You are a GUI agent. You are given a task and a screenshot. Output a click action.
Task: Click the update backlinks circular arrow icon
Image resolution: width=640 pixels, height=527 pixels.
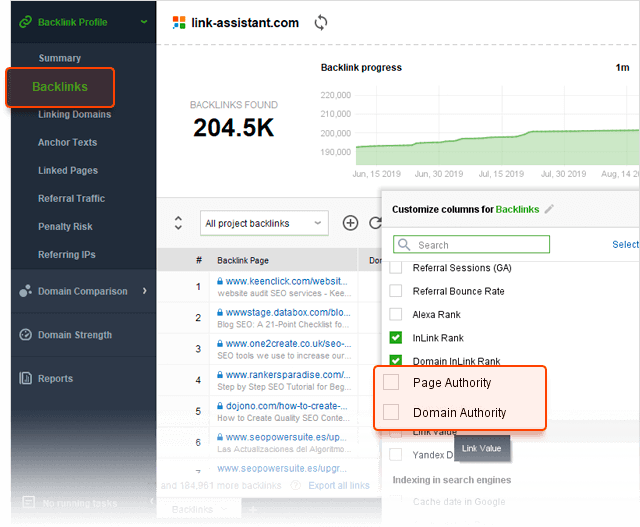[x=375, y=223]
